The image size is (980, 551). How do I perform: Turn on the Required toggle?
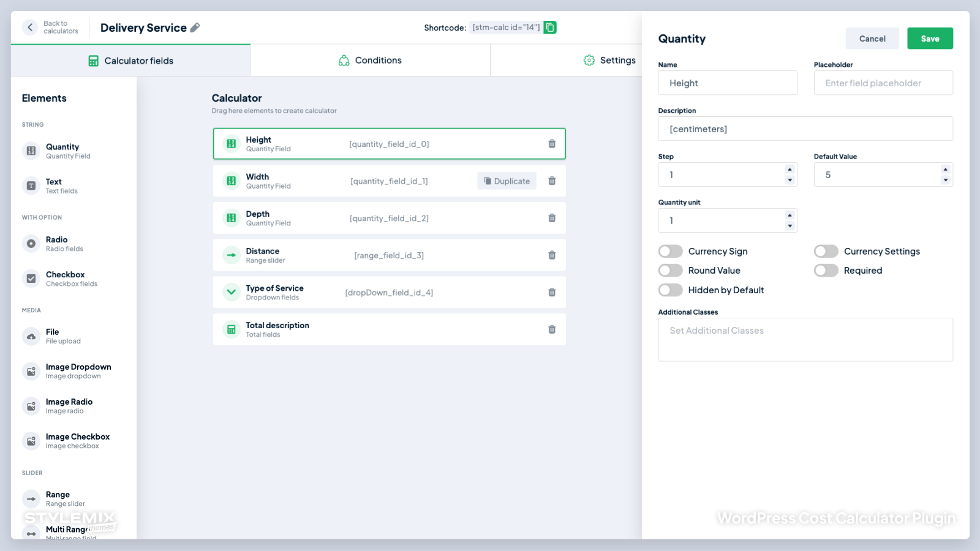coord(826,271)
